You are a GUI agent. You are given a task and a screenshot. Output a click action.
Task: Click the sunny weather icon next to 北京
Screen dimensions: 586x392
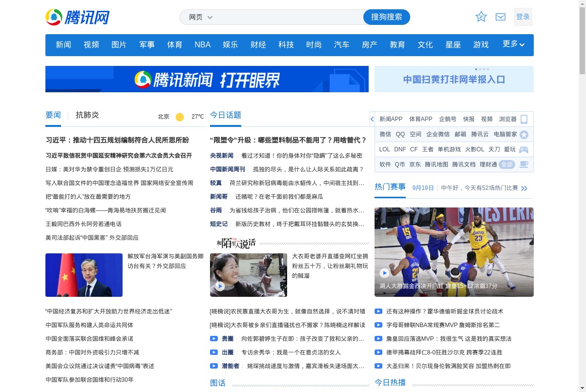(x=180, y=117)
